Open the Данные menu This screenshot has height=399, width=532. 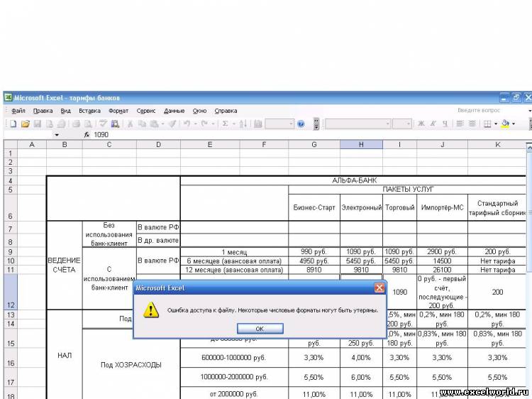174,111
